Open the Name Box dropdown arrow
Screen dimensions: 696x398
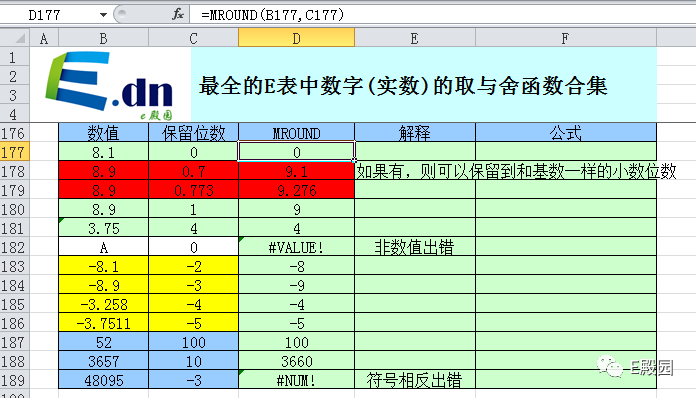103,15
